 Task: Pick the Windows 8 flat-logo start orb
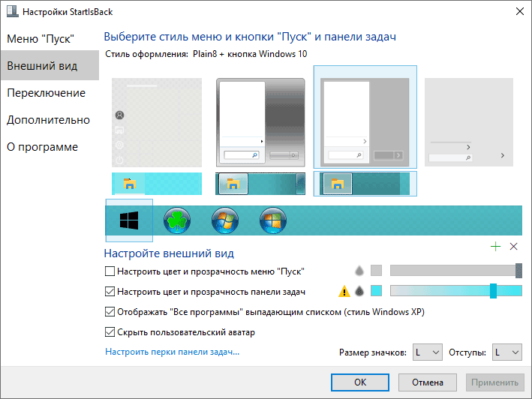pyautogui.click(x=273, y=220)
